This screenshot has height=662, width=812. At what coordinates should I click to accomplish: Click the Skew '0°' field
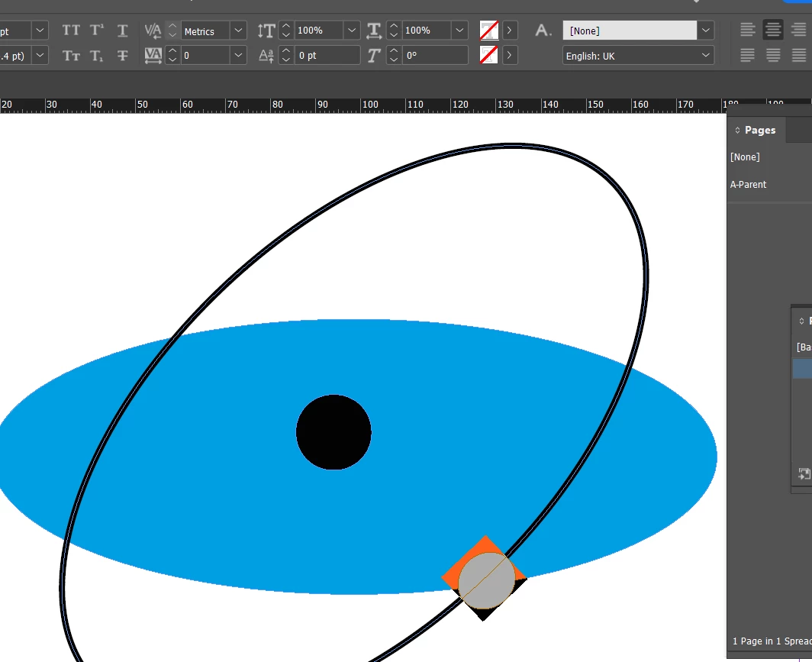click(x=435, y=56)
